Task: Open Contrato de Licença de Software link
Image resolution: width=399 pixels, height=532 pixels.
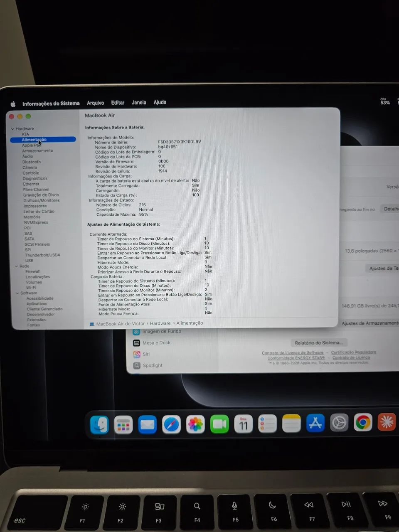Action: click(293, 353)
